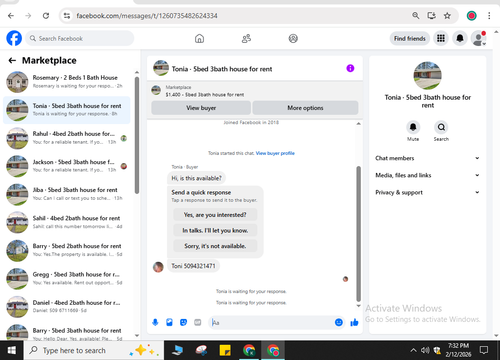Open the emoji picker in message box
The image size is (500, 360).
pyautogui.click(x=339, y=322)
